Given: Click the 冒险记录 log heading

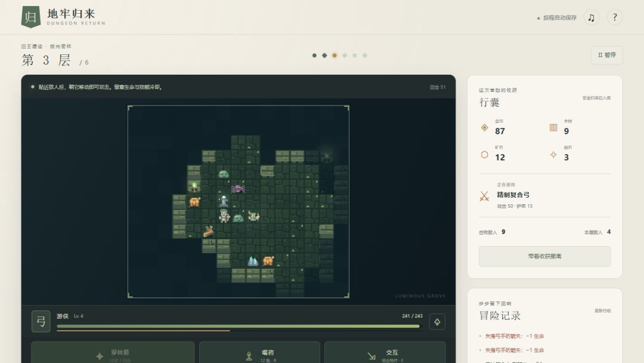Looking at the screenshot, I should (x=500, y=316).
